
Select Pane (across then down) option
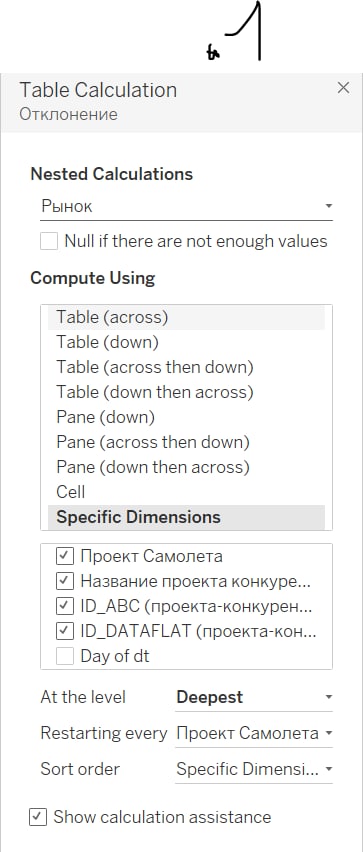tap(186, 442)
